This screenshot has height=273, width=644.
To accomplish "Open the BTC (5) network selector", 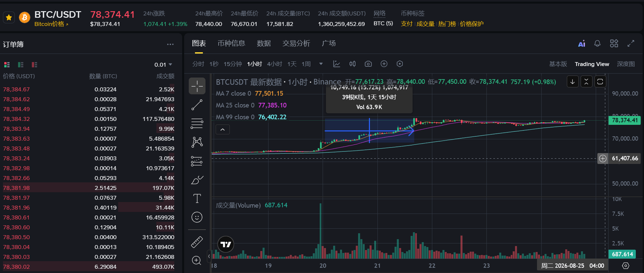I will click(x=383, y=23).
